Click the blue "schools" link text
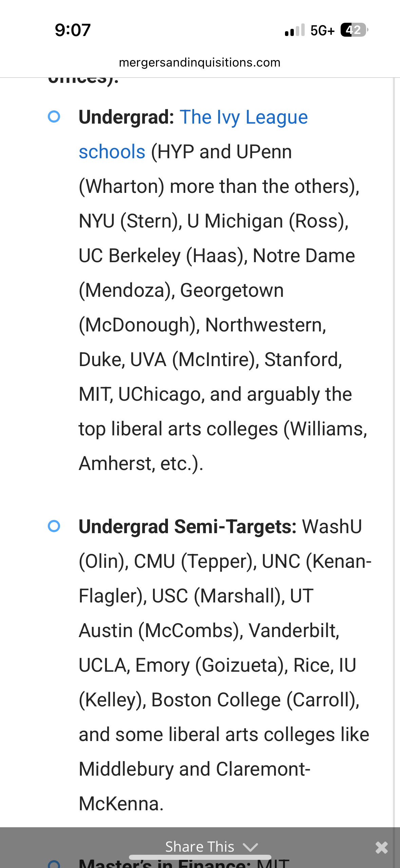The image size is (400, 868). click(x=112, y=152)
